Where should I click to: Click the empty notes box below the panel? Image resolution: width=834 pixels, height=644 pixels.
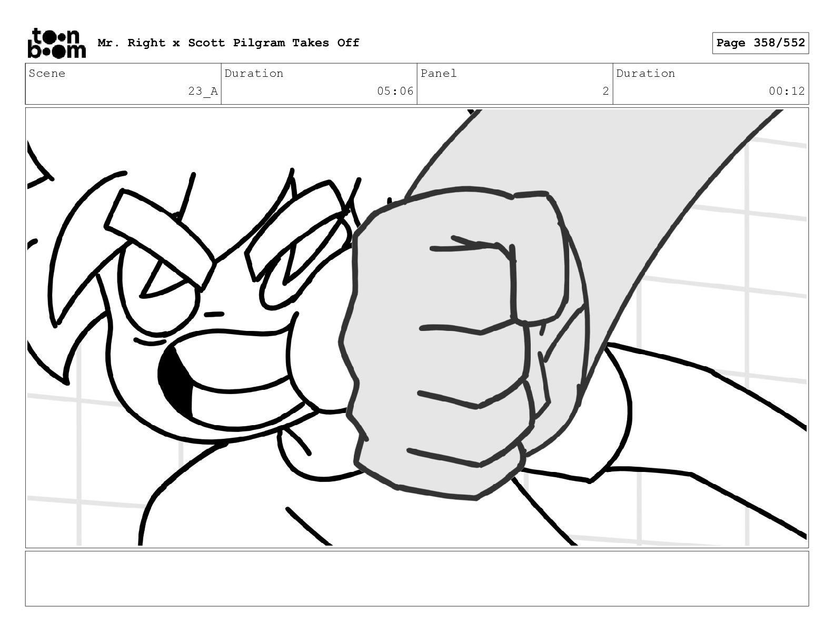(x=417, y=579)
